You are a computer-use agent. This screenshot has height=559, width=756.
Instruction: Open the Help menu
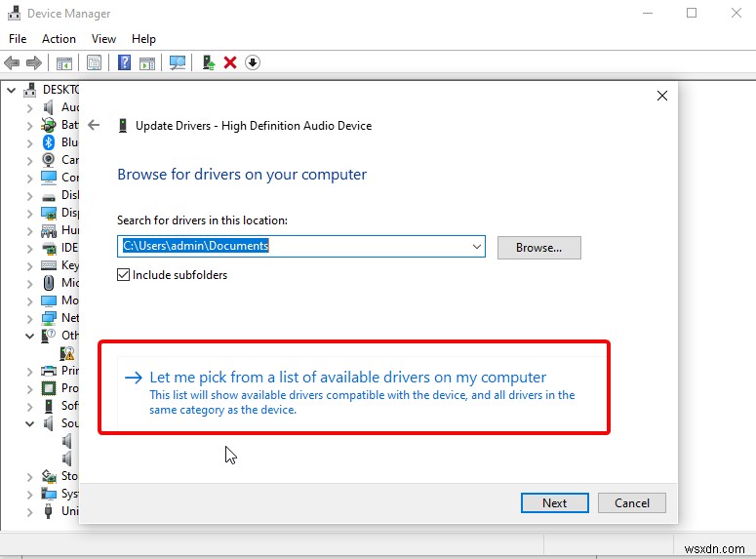(143, 39)
